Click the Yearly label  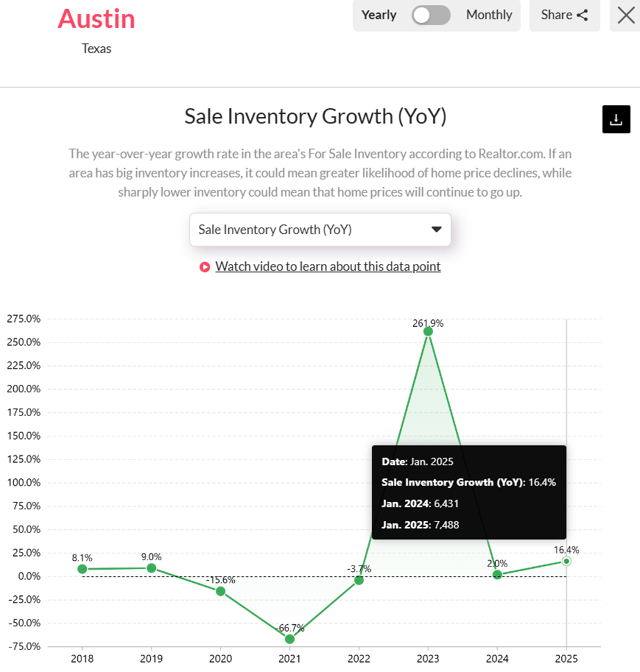[379, 14]
